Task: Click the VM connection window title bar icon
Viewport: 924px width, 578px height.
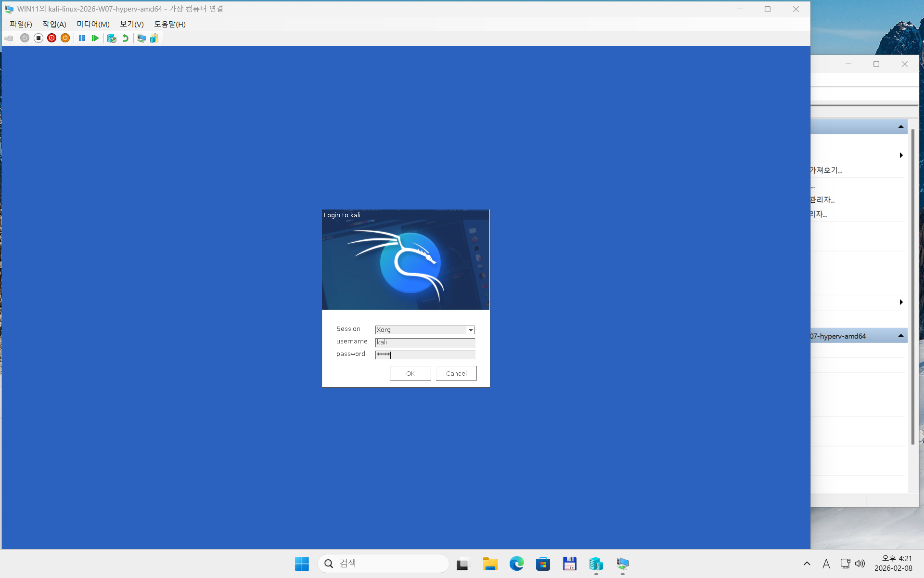Action: 9,9
